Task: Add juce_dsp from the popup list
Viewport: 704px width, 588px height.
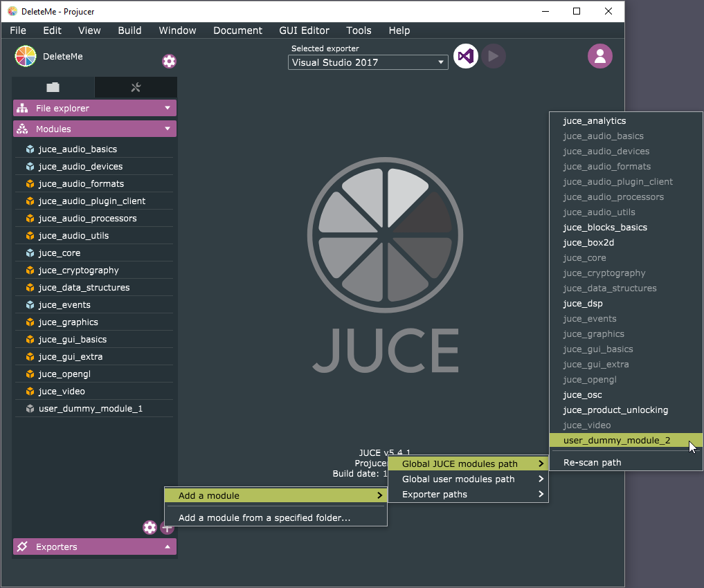Action: pyautogui.click(x=626, y=304)
